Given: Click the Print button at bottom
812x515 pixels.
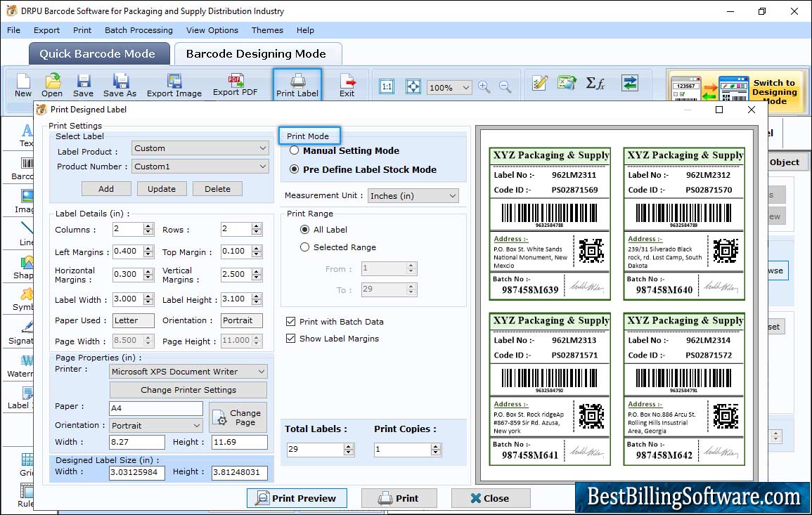Looking at the screenshot, I should click(x=399, y=498).
